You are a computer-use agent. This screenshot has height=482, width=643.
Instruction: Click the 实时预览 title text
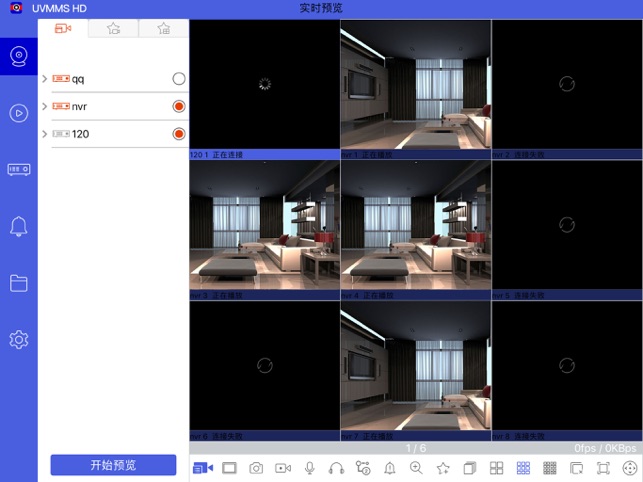pos(321,8)
